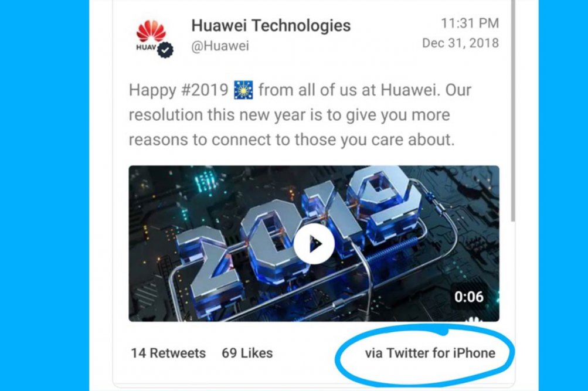Click the verified checkmark badge
The image size is (588, 391).
[x=165, y=50]
